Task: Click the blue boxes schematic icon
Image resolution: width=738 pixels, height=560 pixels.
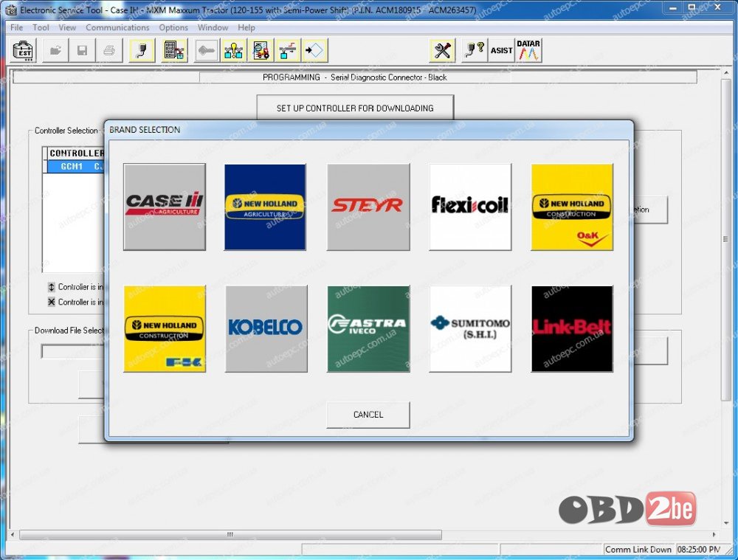Action: click(x=288, y=50)
